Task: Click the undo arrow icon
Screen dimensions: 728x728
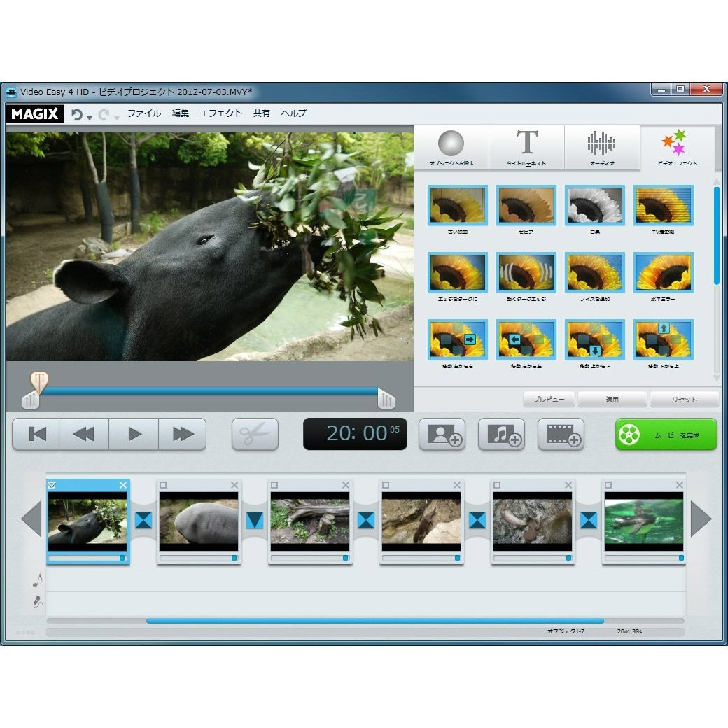Action: pos(76,114)
